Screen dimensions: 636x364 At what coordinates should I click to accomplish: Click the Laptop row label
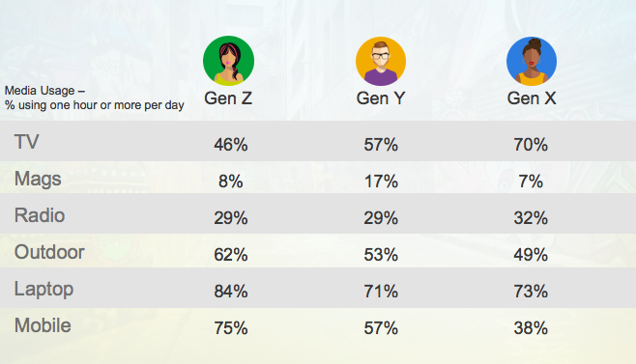pos(43,290)
